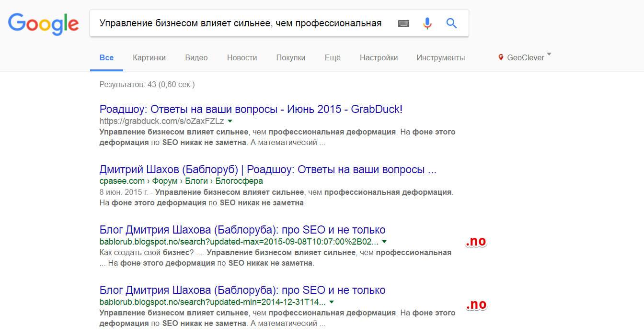Expand the GeoClever dropdown arrow
This screenshot has width=644, height=336.
click(x=549, y=54)
